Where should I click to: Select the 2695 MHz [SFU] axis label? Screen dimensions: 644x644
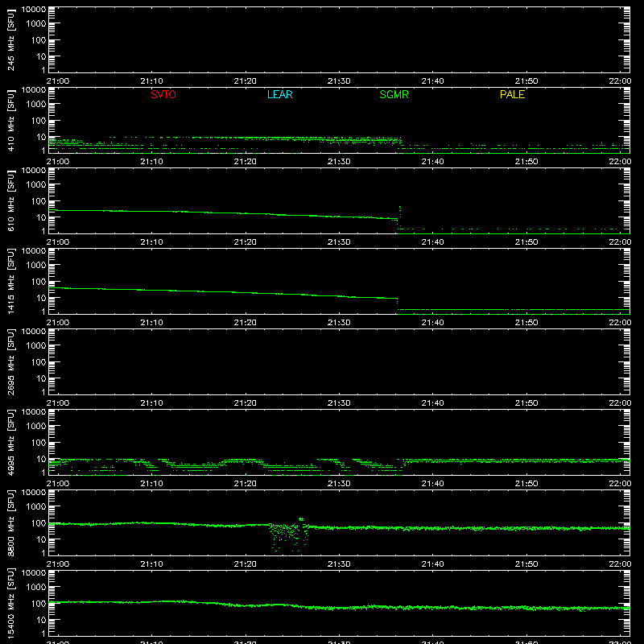(10, 361)
